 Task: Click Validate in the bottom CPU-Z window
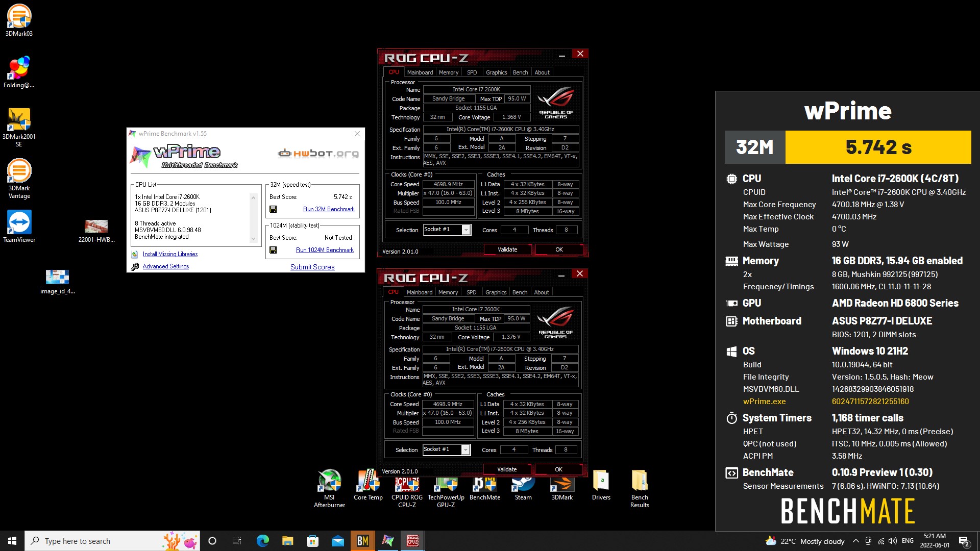coord(507,469)
